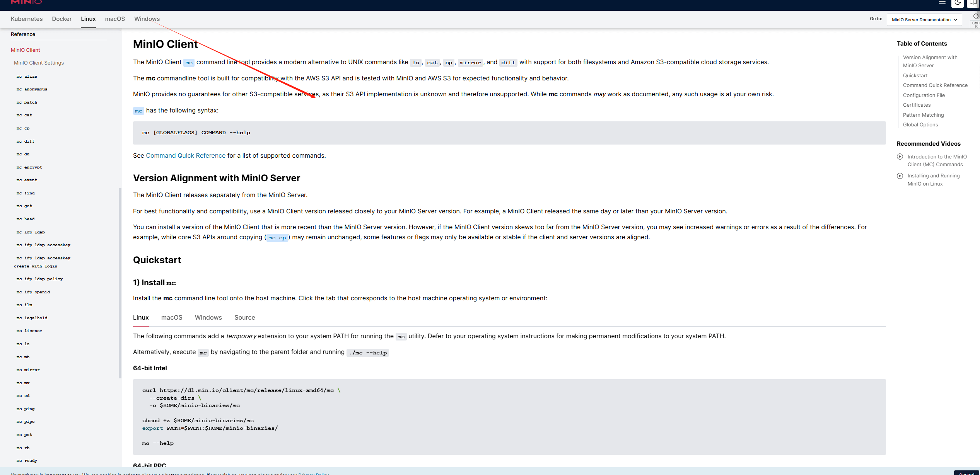Screen dimensions: 980x475
Task: Click the mc cp inline code link
Action: [x=277, y=238]
